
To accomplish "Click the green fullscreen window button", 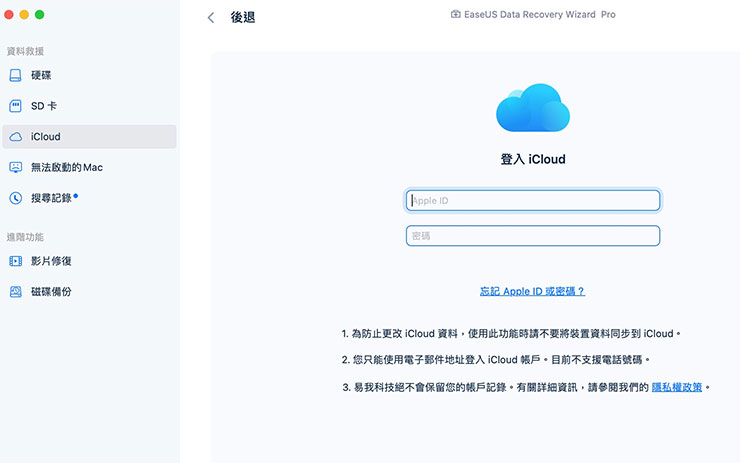I will click(40, 15).
